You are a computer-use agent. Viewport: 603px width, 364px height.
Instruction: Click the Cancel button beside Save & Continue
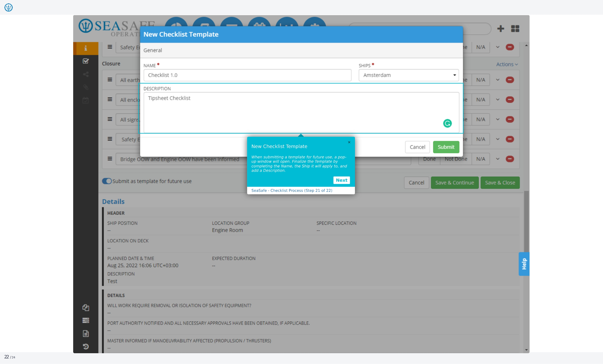[x=416, y=183]
